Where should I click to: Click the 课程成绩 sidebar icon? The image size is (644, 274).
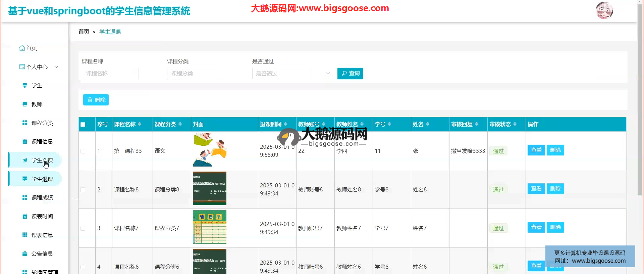pyautogui.click(x=25, y=198)
